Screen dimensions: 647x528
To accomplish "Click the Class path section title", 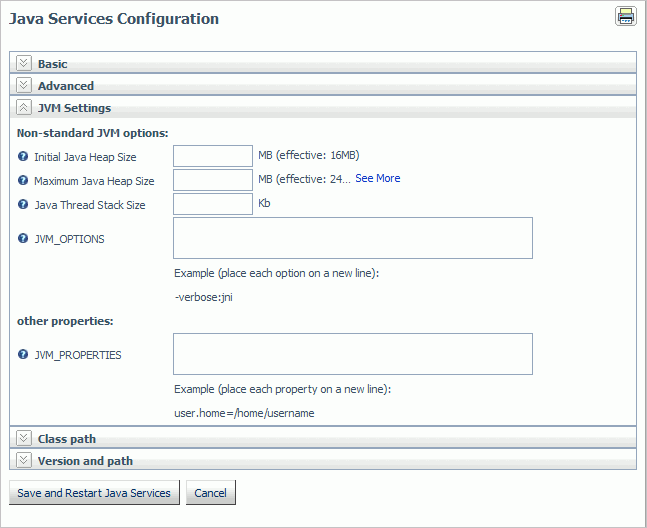I will coord(67,439).
